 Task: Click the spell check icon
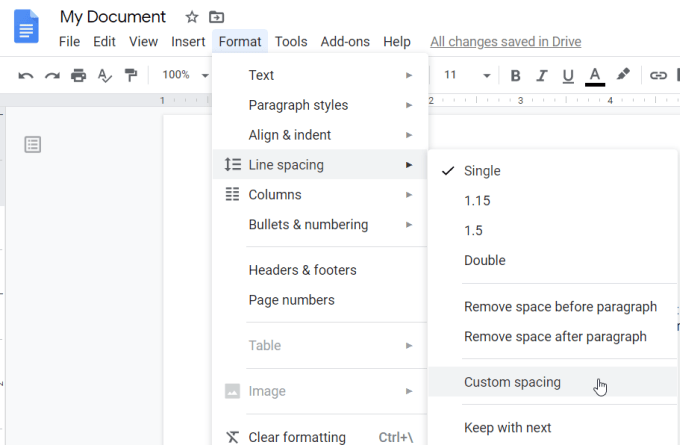click(x=104, y=75)
